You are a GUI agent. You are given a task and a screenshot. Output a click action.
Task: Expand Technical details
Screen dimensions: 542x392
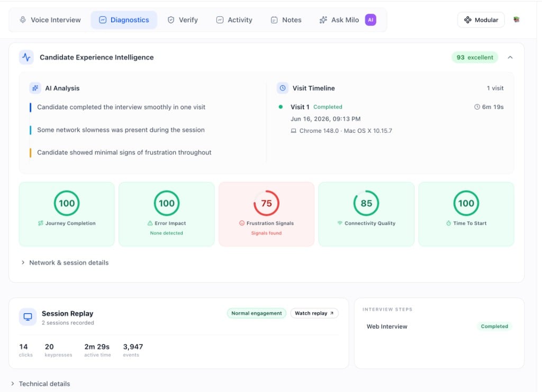pos(40,384)
